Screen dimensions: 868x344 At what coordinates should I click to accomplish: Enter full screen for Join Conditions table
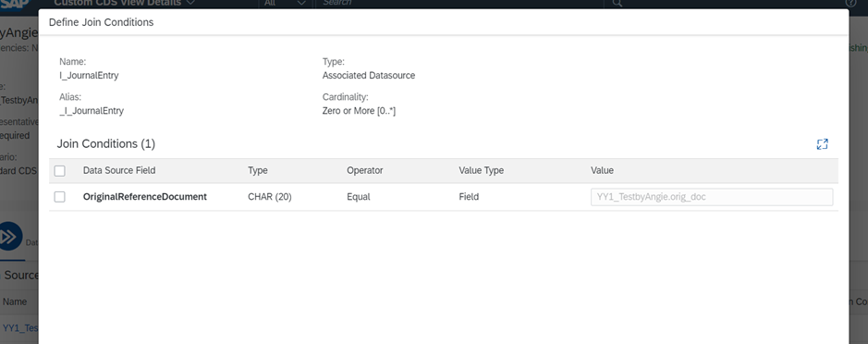pyautogui.click(x=822, y=144)
